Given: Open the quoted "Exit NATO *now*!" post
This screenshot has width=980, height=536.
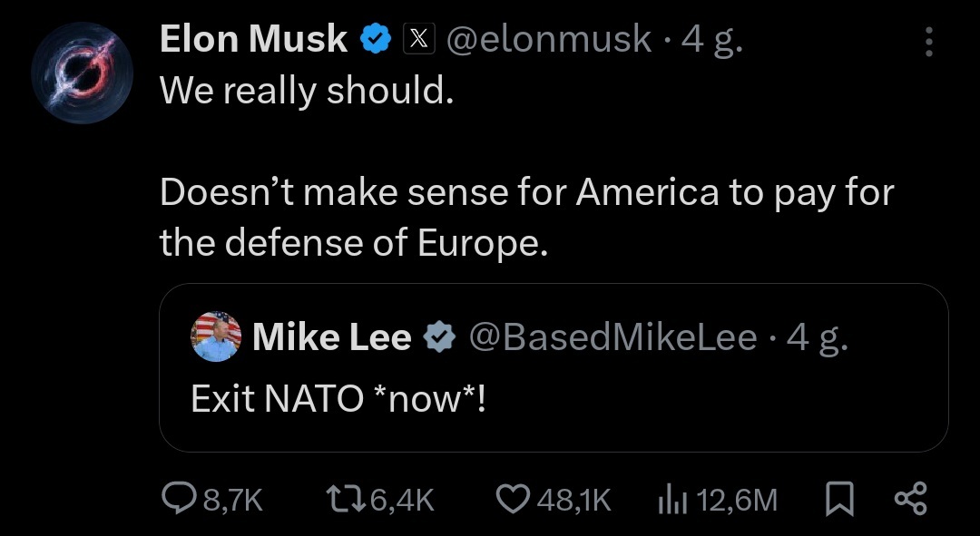Looking at the screenshot, I should pos(554,399).
